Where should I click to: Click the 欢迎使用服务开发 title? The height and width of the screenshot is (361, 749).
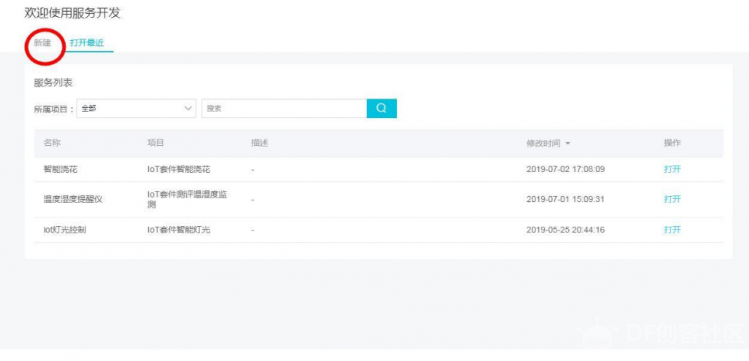[x=73, y=13]
